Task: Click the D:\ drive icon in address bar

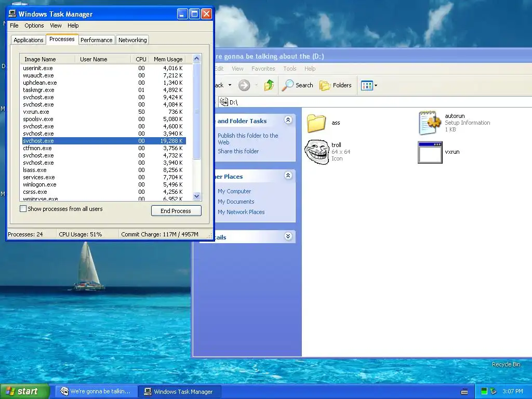Action: click(x=223, y=102)
